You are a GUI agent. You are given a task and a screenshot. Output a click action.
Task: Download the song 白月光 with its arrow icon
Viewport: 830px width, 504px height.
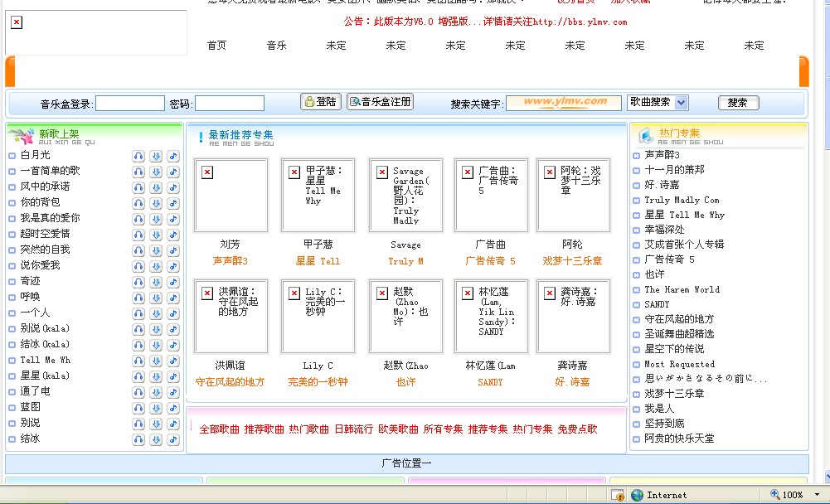click(156, 156)
